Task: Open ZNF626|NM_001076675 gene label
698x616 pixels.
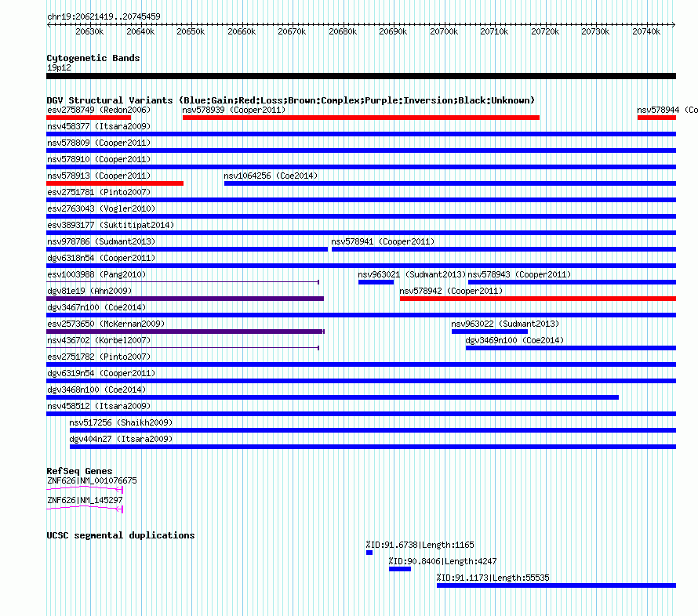Action: click(92, 480)
